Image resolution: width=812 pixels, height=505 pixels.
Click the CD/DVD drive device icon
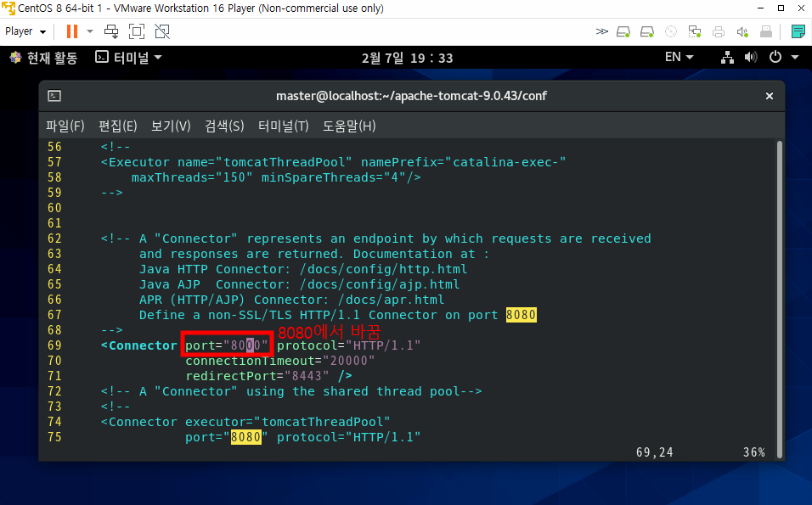pos(671,32)
